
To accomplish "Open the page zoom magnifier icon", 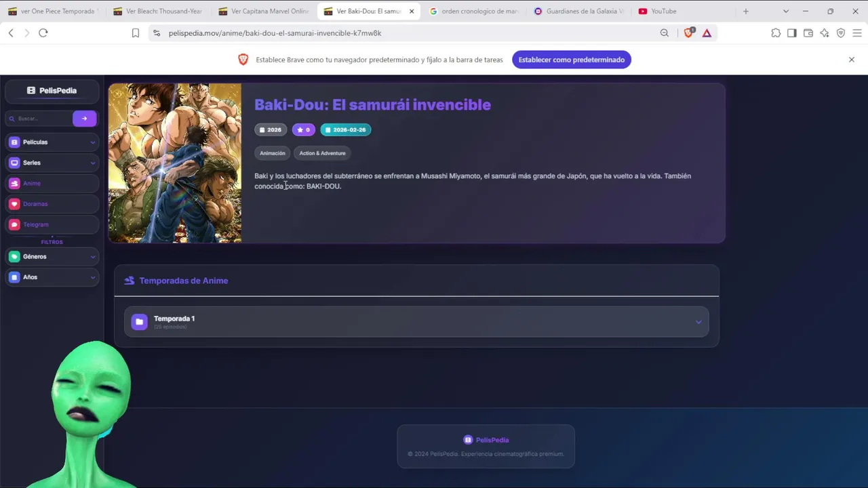I will tap(665, 33).
